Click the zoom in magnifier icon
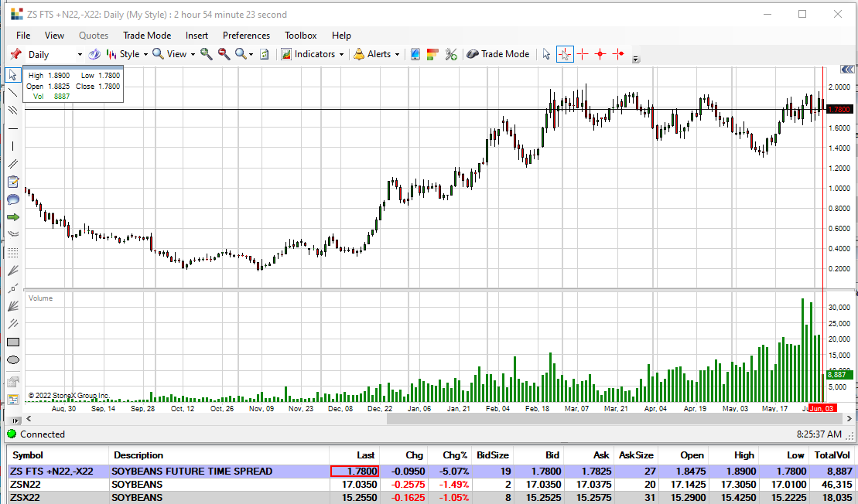Screen dimensions: 858x504 [206, 54]
